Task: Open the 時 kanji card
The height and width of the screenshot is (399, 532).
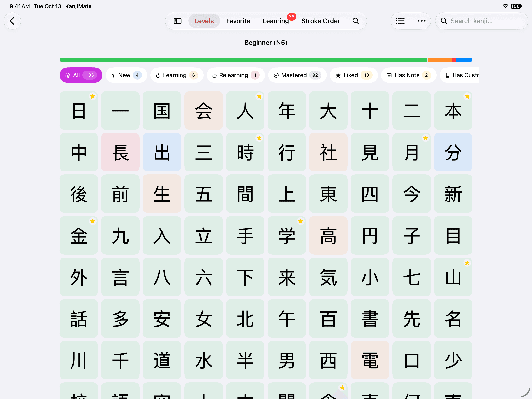Action: click(x=245, y=152)
